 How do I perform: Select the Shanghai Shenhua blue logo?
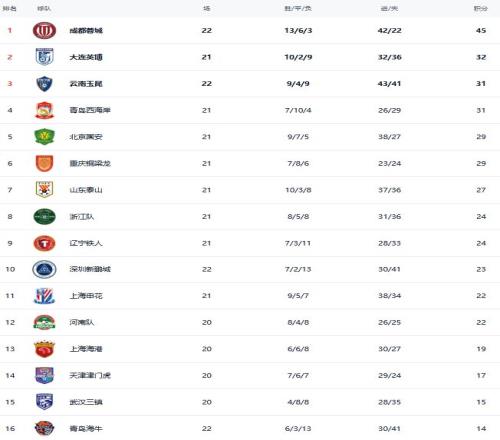[x=44, y=296]
